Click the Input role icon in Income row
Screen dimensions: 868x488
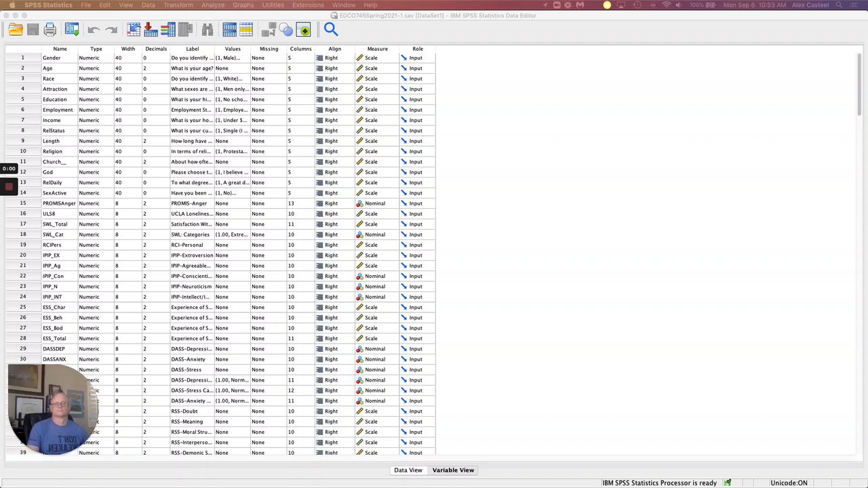403,120
